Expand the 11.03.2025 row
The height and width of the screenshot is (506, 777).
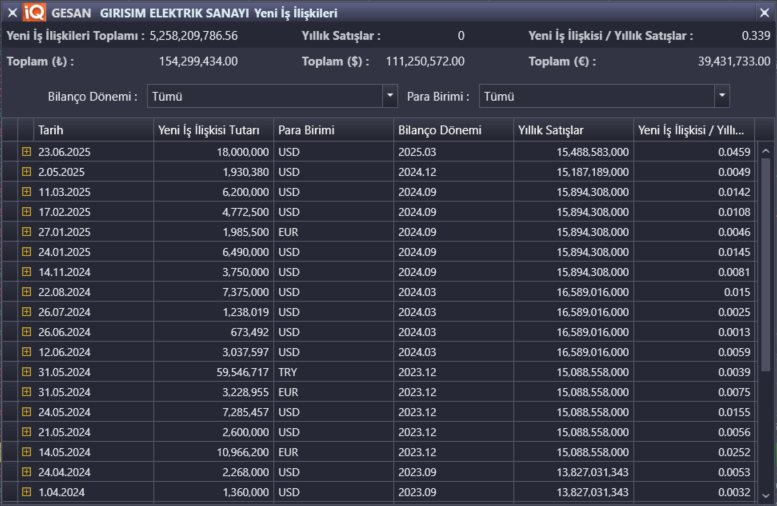[x=26, y=192]
